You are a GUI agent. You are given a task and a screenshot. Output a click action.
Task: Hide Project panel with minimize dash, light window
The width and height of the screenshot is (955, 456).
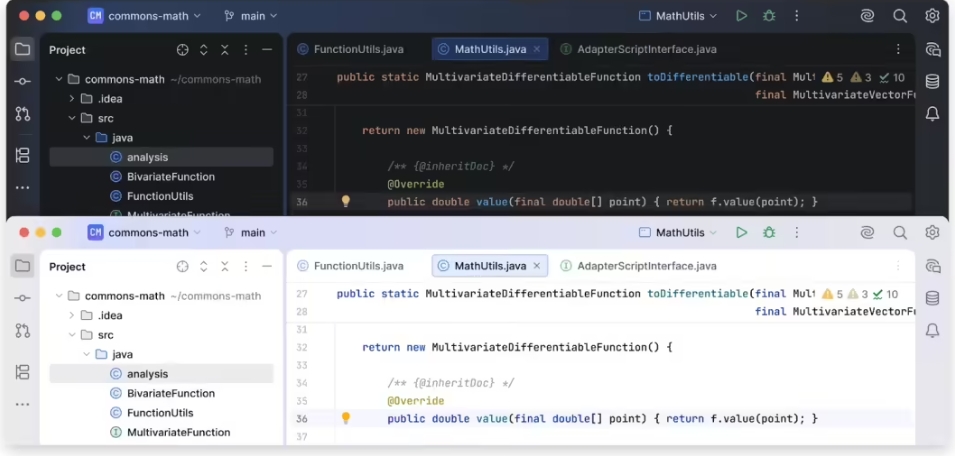[267, 267]
